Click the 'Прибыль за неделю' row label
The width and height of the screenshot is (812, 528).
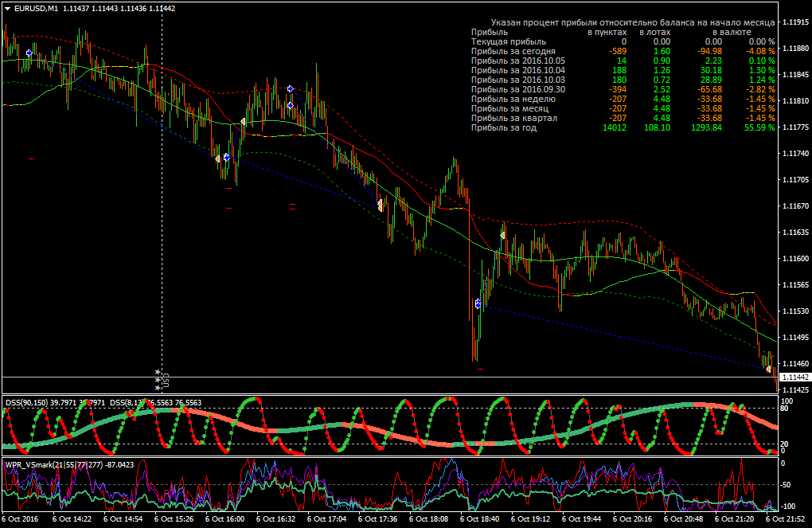tap(513, 99)
